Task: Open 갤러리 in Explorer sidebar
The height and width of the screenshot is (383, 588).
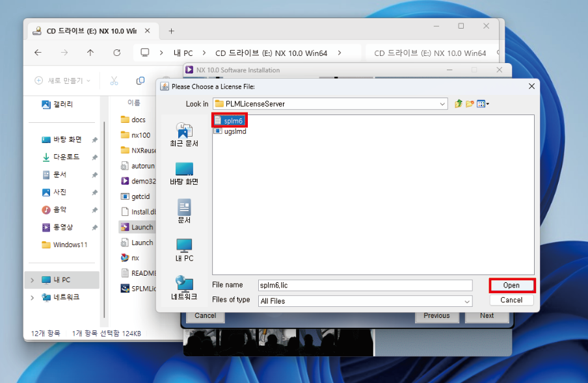Action: [x=57, y=105]
